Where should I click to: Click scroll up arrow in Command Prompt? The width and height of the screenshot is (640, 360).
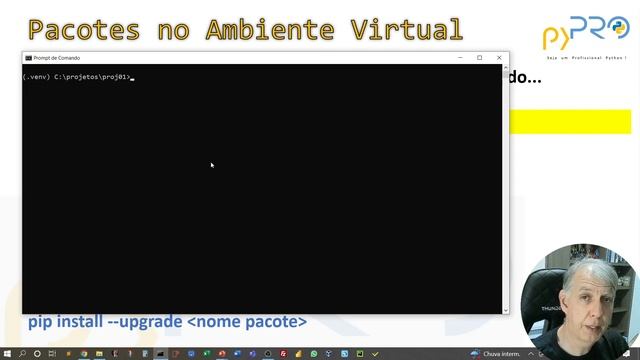click(x=506, y=68)
